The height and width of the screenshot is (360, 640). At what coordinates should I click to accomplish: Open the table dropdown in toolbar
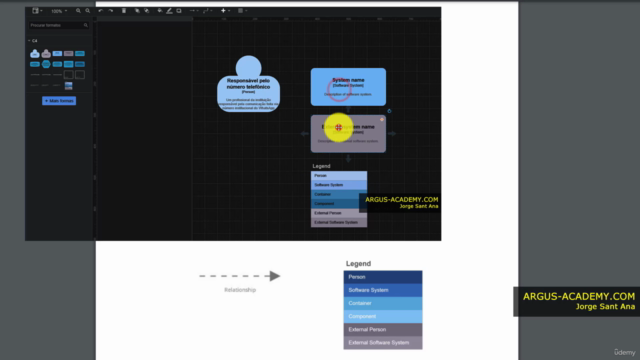[242, 11]
